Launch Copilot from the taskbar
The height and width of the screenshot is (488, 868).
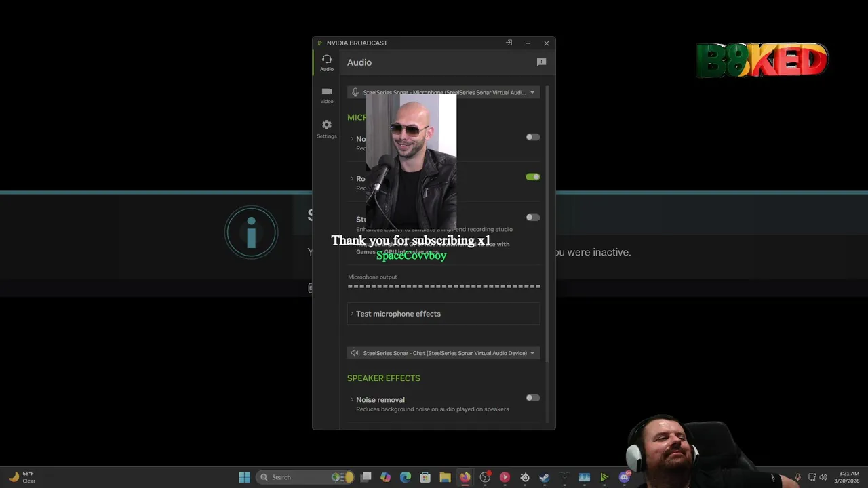tap(386, 477)
